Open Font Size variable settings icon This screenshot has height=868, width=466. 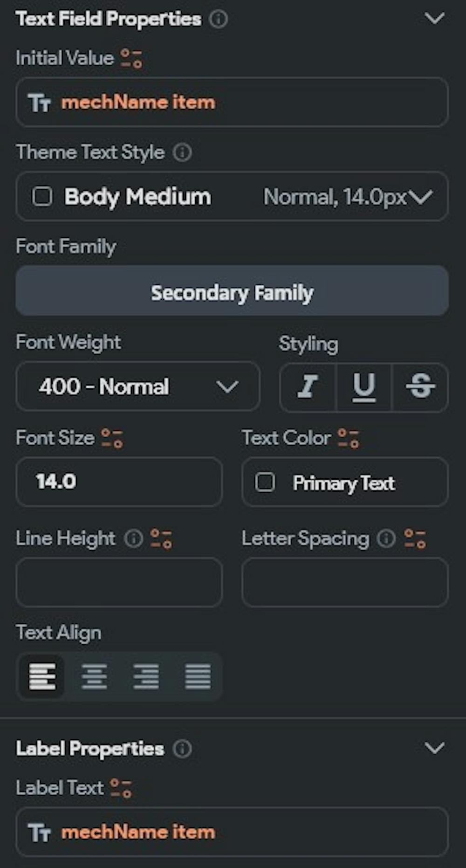coord(112,438)
